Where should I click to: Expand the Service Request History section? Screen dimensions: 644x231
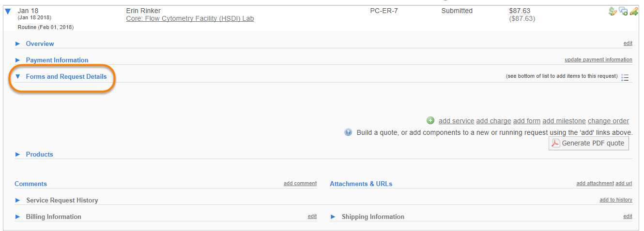(x=18, y=201)
